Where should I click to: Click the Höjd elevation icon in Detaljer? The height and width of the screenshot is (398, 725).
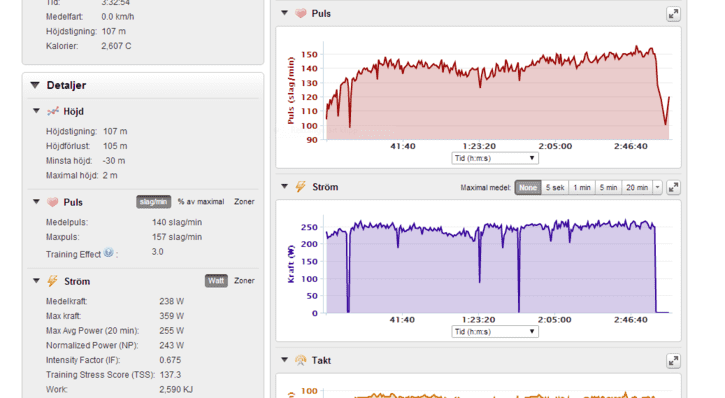[53, 111]
